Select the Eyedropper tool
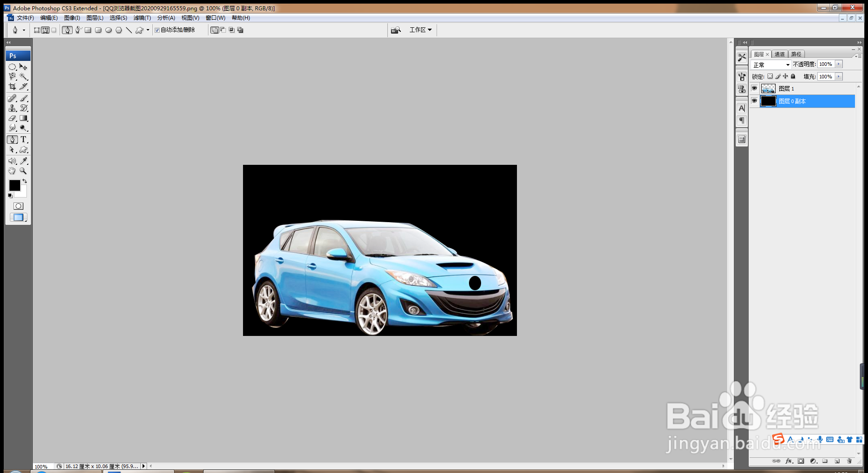The width and height of the screenshot is (868, 473). coord(24,161)
